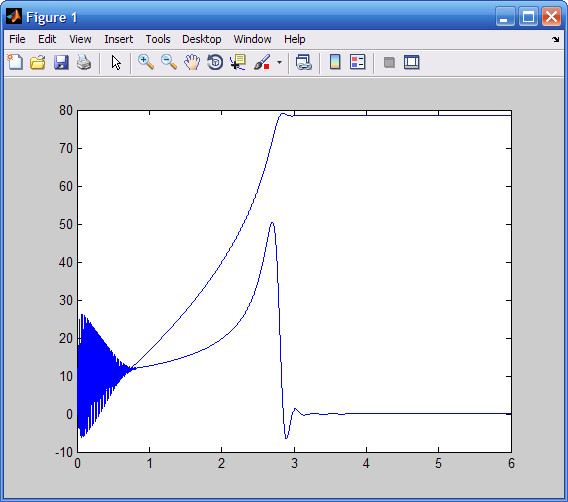Click the x-axis label 6
Screen dimensions: 568x502
(511, 463)
